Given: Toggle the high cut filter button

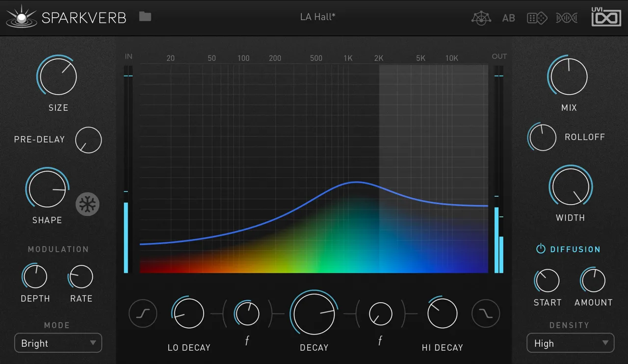Looking at the screenshot, I should tap(486, 313).
